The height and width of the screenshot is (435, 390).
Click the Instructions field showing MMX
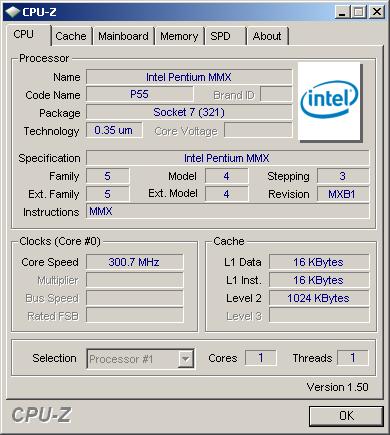coord(227,211)
